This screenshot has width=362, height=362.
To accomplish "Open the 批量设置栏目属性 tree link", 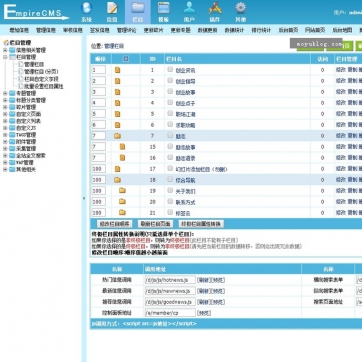I will (44, 86).
